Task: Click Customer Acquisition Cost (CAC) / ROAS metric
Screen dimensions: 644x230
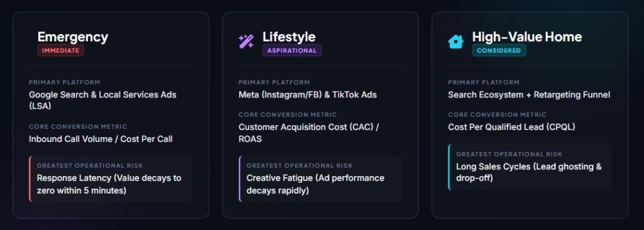Action: [x=309, y=133]
